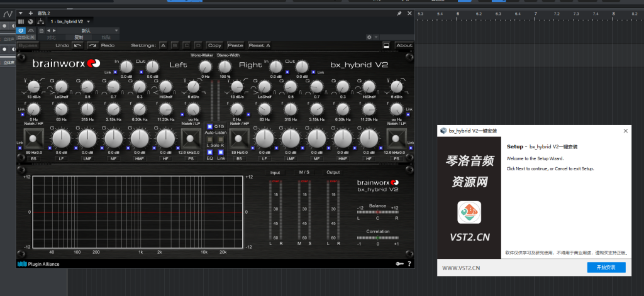Open the gear settings icon
The image size is (644, 296).
point(369,37)
